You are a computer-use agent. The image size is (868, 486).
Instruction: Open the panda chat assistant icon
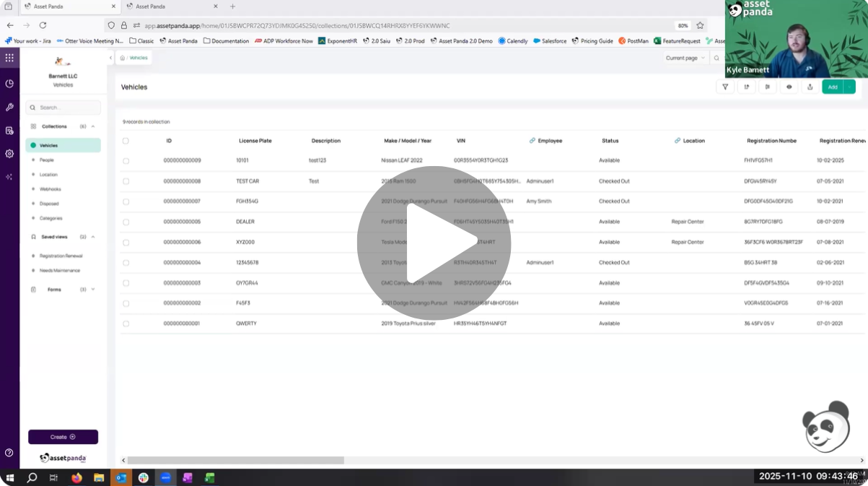[x=827, y=427]
